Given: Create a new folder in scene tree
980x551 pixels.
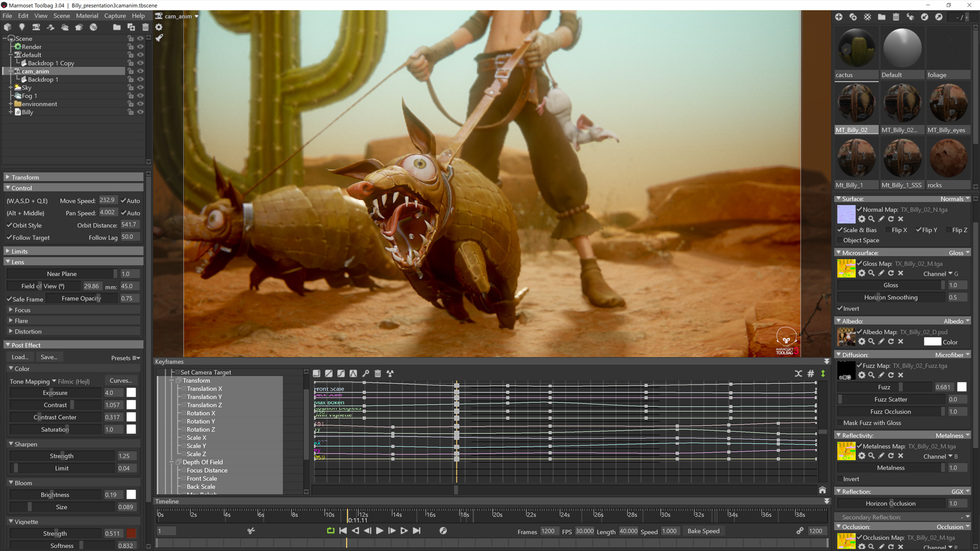Looking at the screenshot, I should pyautogui.click(x=117, y=27).
